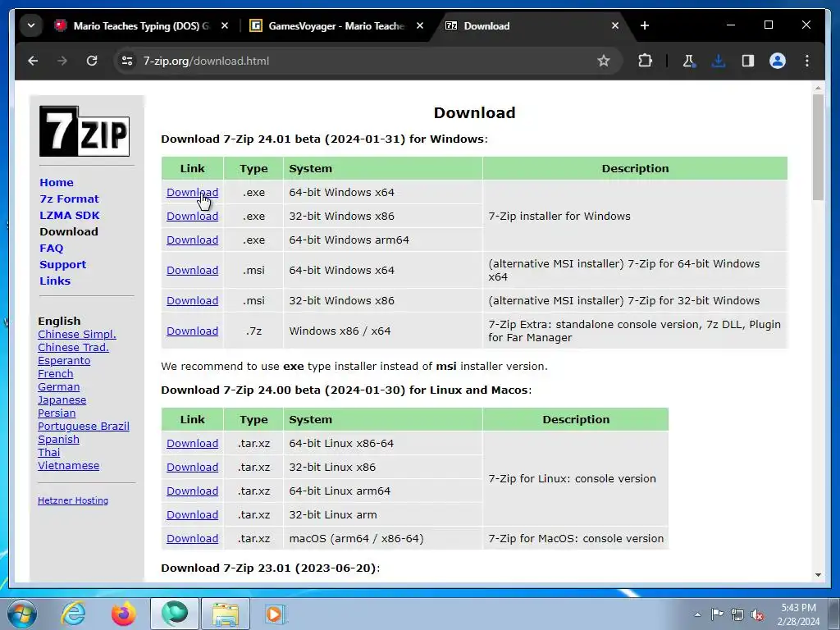Switch language to Chinese Simpl.
The height and width of the screenshot is (630, 840).
click(76, 335)
